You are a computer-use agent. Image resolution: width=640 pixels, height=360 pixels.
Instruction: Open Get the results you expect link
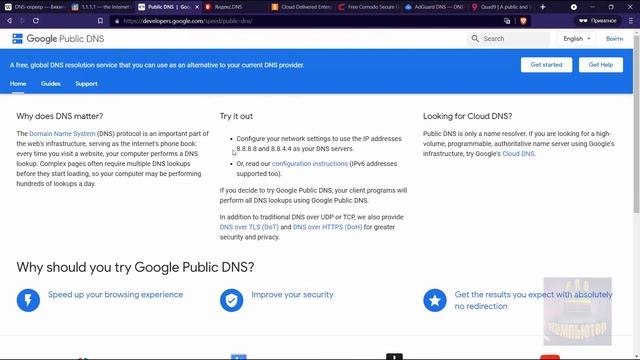533,300
